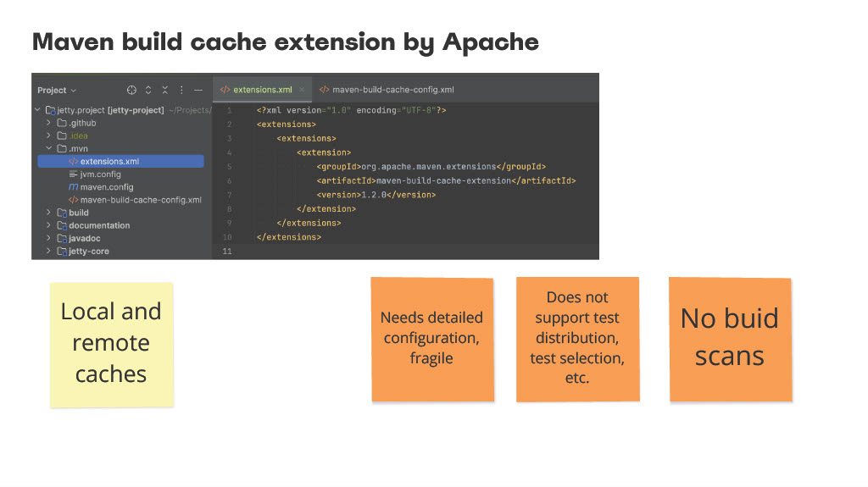
Task: Click the Maven 'm' icon beside maven.config
Action: coord(73,187)
